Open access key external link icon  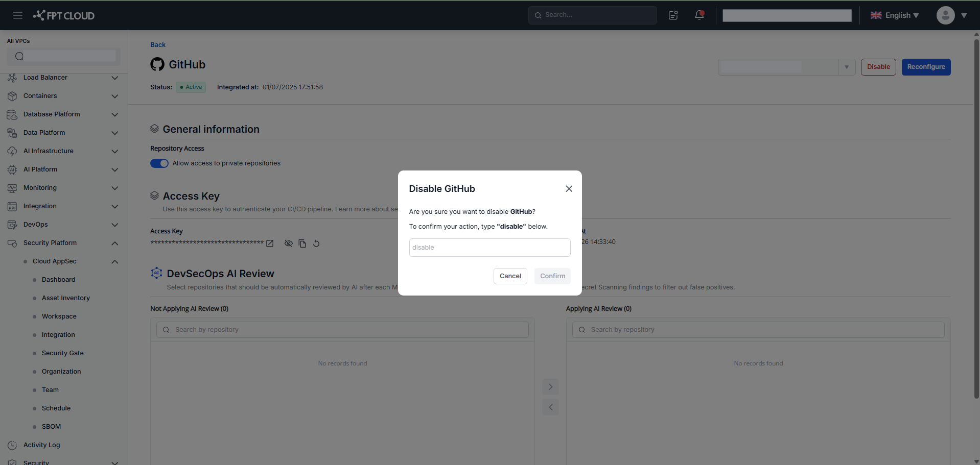point(270,243)
